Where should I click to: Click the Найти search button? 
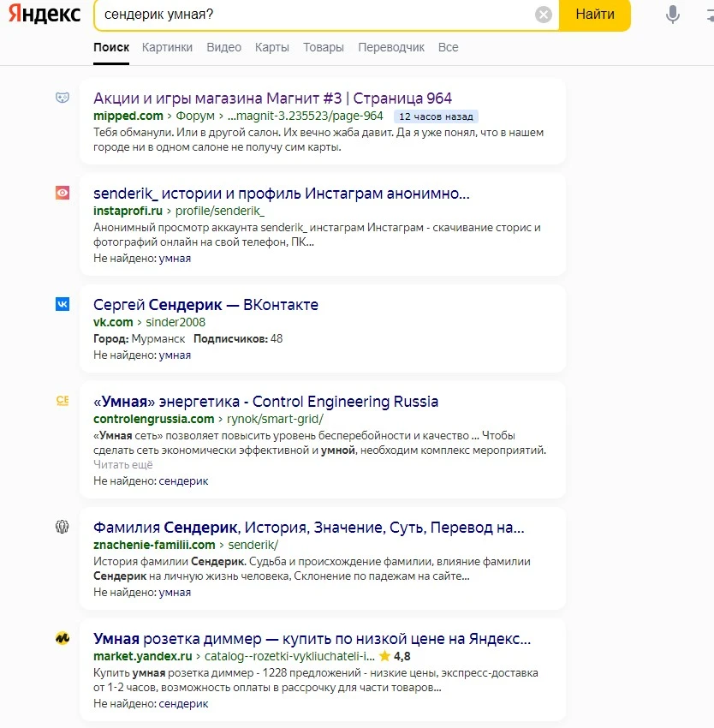coord(595,15)
